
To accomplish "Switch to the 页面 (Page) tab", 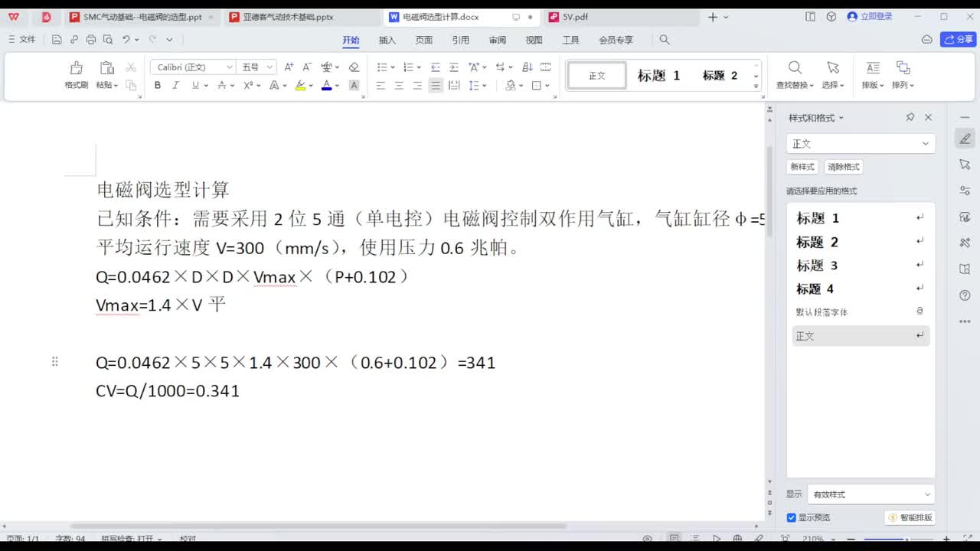I will (424, 40).
